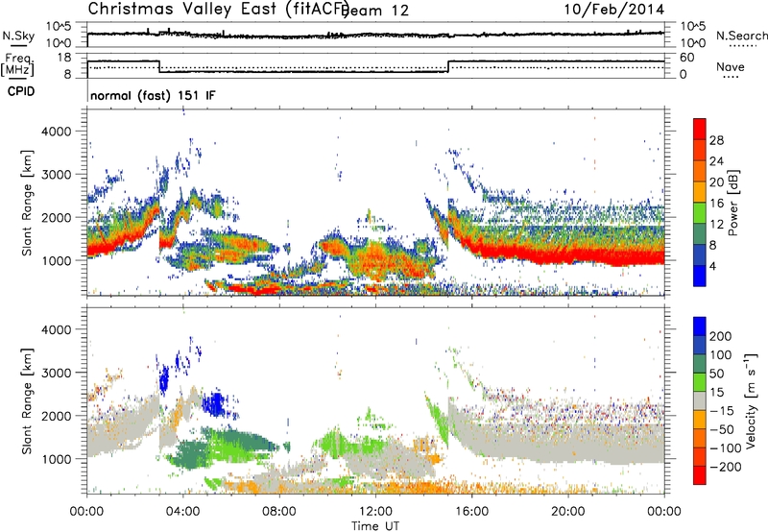Viewport: 768px width, 532px height.
Task: Select the bright blue bottom Power colorbar segment
Action: [700, 276]
